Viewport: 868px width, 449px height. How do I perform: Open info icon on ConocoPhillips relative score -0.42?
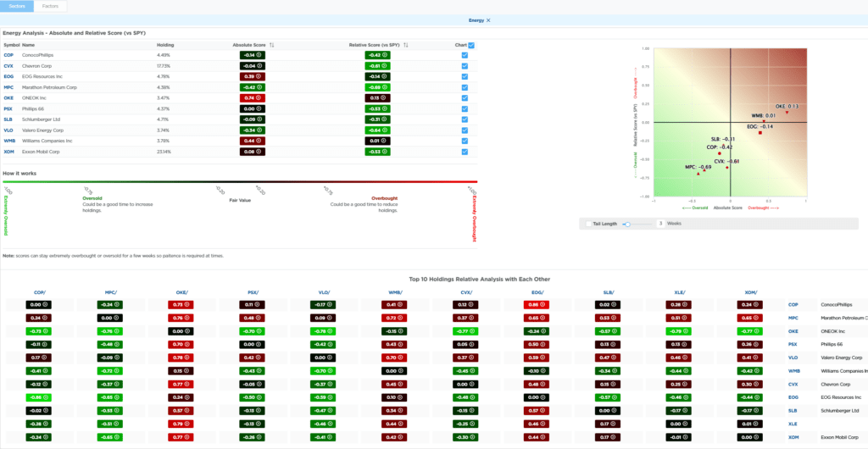(x=384, y=55)
